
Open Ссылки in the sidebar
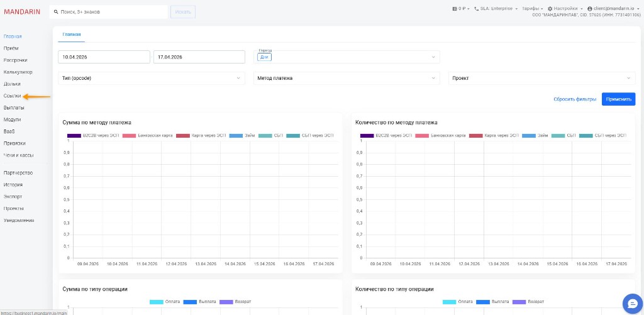(x=13, y=96)
